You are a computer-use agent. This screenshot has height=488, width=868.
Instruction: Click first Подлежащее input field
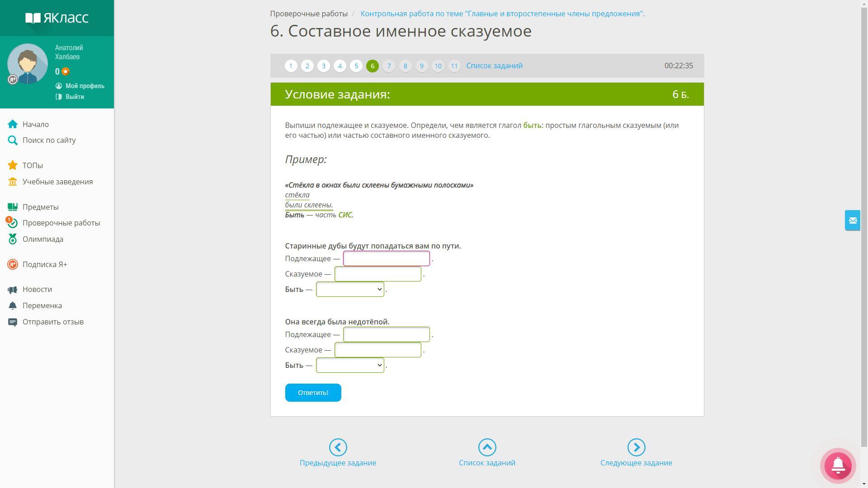(386, 258)
